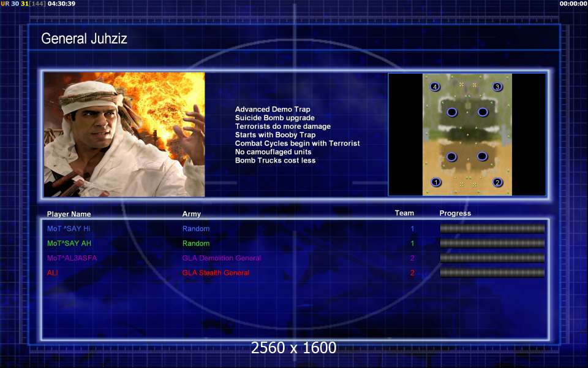Click 'Starts with Booby Trap' text

pyautogui.click(x=275, y=135)
